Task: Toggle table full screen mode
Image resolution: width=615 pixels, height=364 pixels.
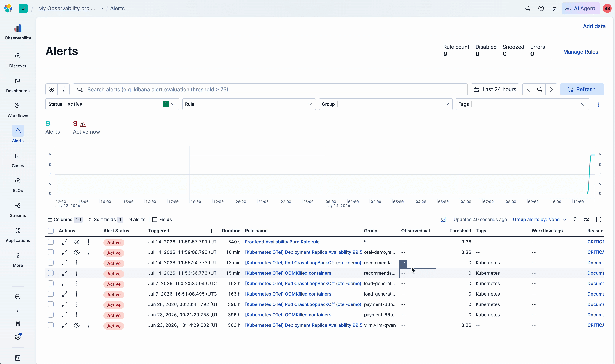Action: tap(598, 220)
